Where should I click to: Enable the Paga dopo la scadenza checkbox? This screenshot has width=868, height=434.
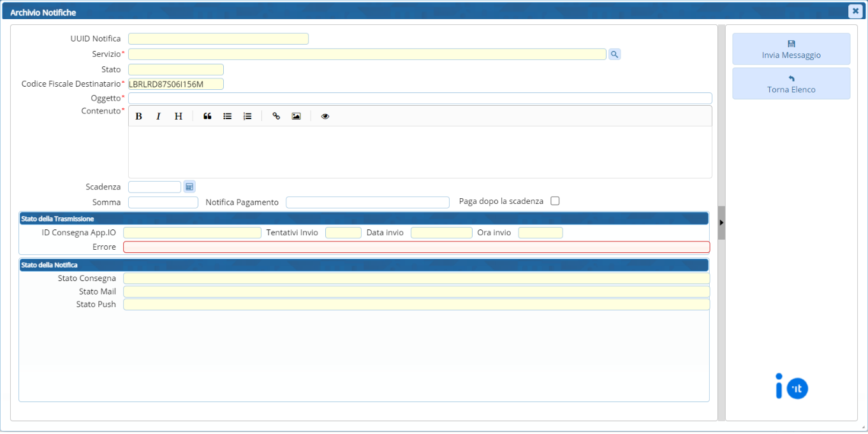click(555, 201)
